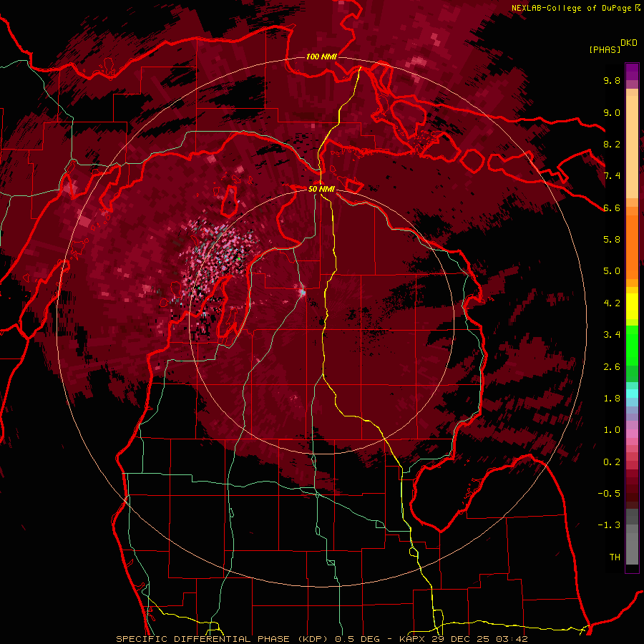Click the SPECIFIC DIFFERENTIAL PHASE (KDP) caption
Viewport: 644px width, 644px height.
tap(223, 639)
